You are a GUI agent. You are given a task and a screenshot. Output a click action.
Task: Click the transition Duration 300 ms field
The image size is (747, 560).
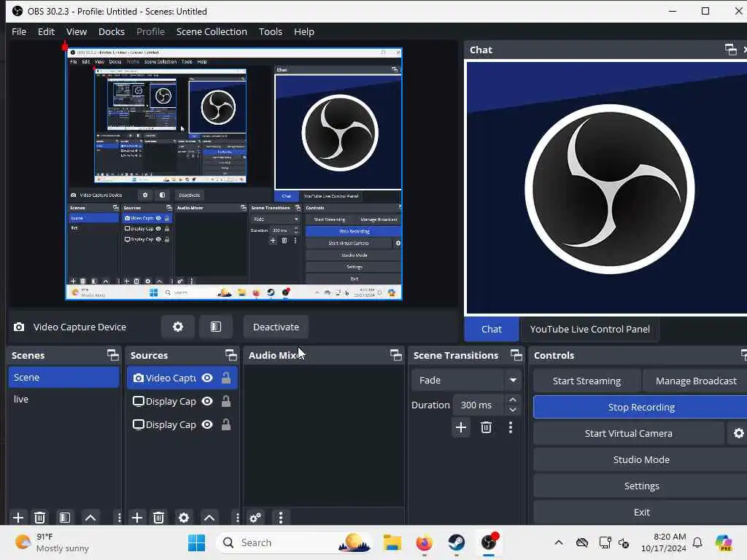[x=478, y=405]
